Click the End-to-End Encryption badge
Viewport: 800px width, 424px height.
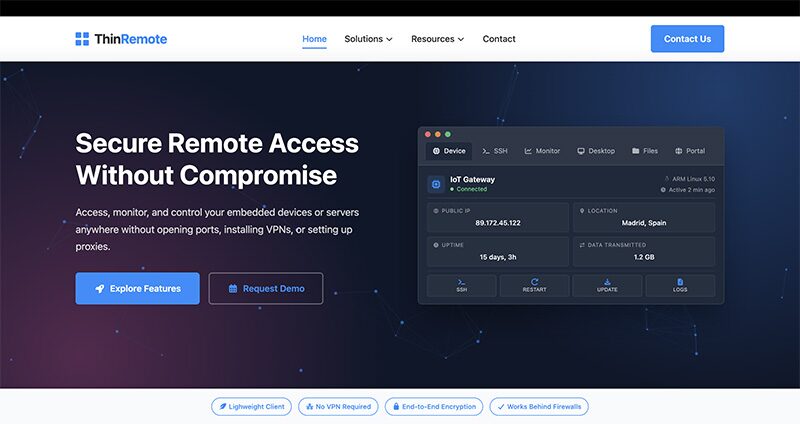[x=434, y=407]
